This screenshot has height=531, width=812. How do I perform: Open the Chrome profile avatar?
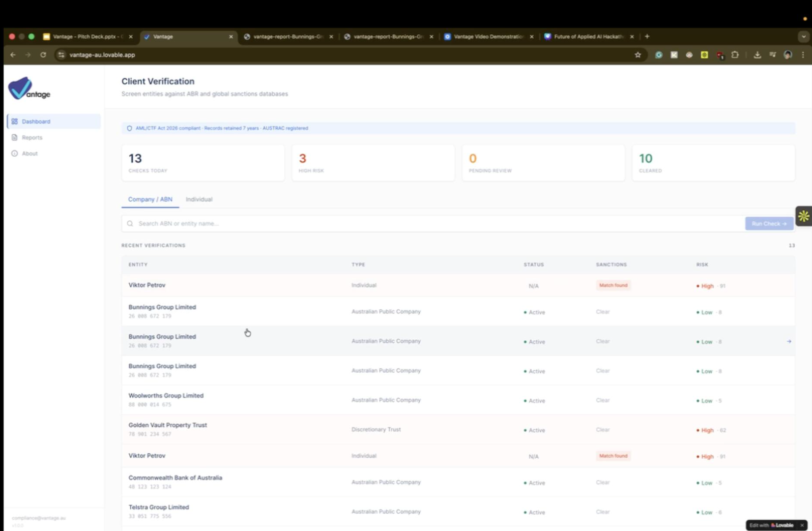coord(788,55)
